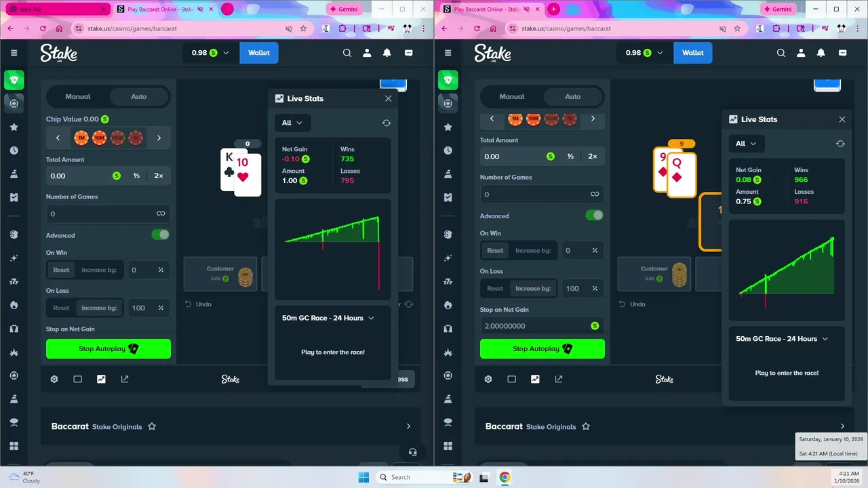Toggle live stats chart icon, right window

tap(535, 379)
